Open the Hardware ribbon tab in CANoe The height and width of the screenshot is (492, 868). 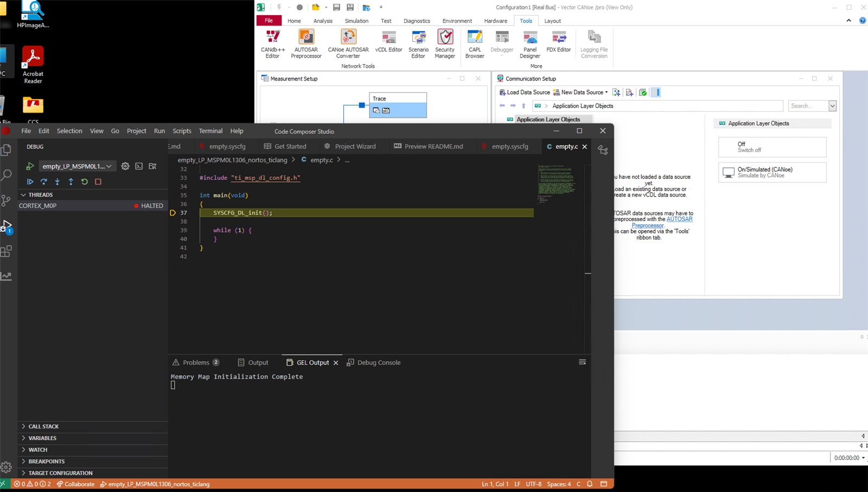point(495,21)
